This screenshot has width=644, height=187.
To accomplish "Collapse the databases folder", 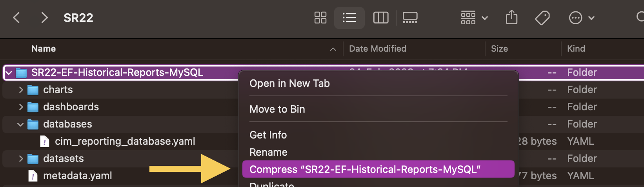I will [x=20, y=124].
